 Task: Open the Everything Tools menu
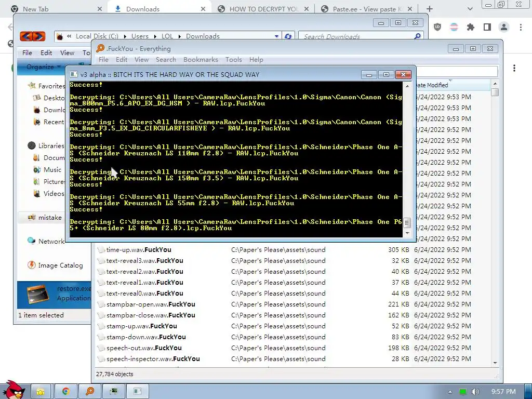tap(234, 60)
